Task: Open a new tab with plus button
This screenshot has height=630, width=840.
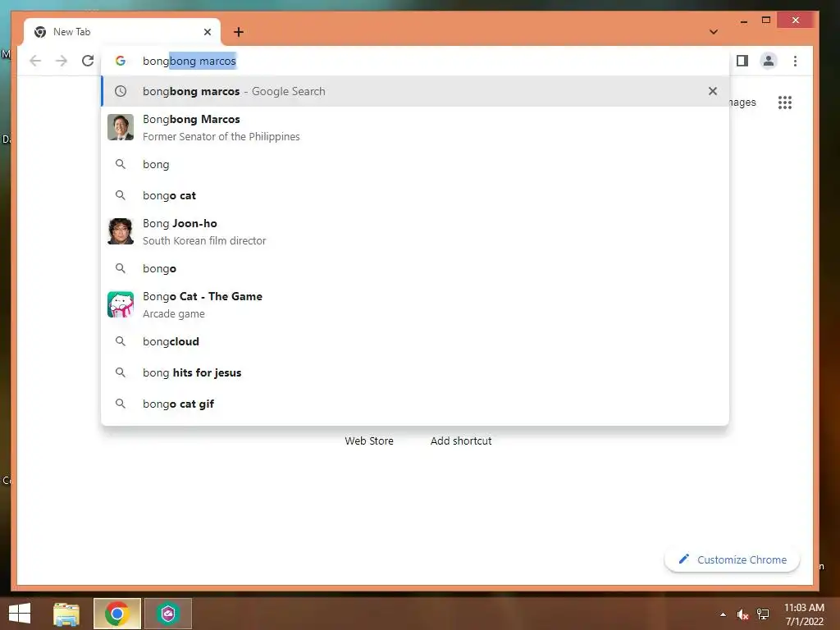Action: (239, 32)
